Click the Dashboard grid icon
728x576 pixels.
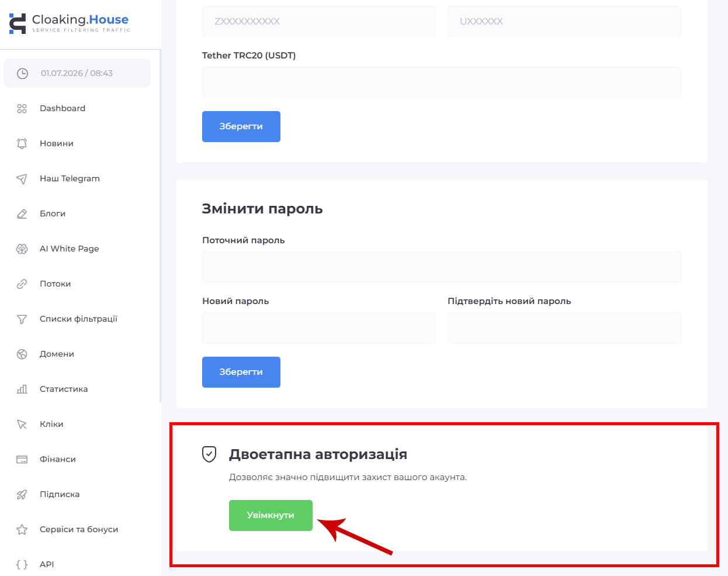coord(22,108)
